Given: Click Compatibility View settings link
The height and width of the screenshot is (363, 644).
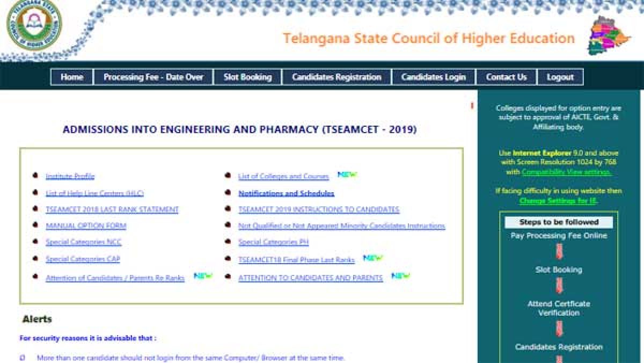Looking at the screenshot, I should click(566, 172).
